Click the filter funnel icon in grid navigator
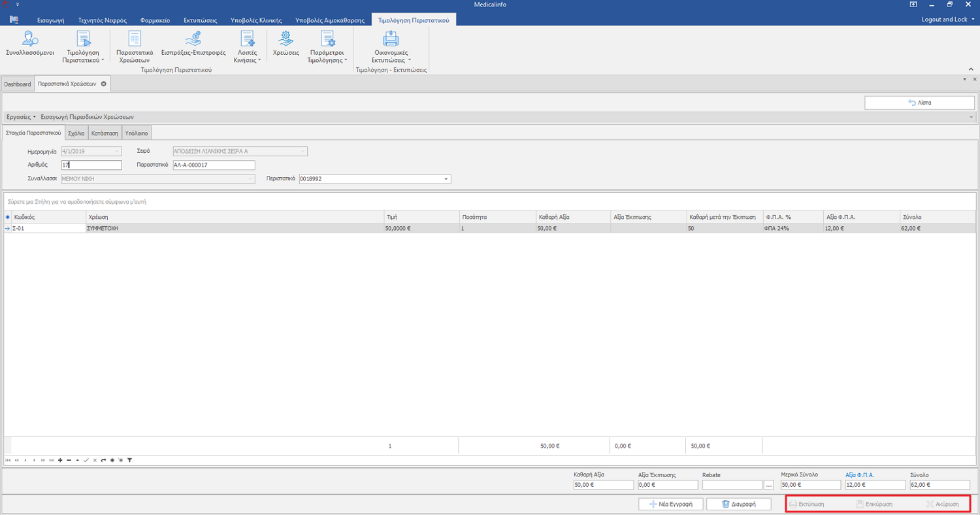980x515 pixels. coord(129,461)
